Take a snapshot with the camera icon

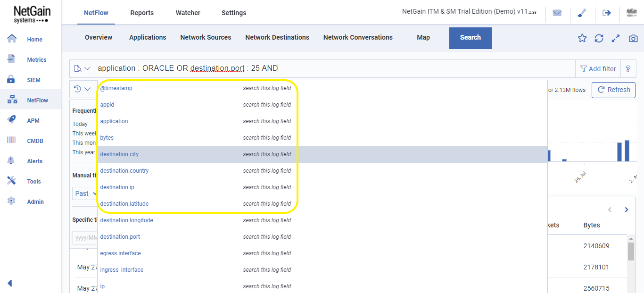point(633,38)
